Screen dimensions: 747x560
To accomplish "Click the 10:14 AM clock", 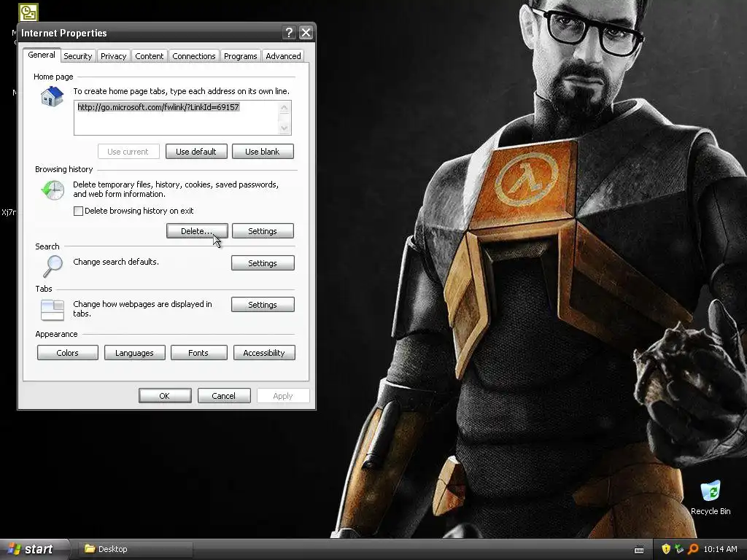I will tap(720, 549).
